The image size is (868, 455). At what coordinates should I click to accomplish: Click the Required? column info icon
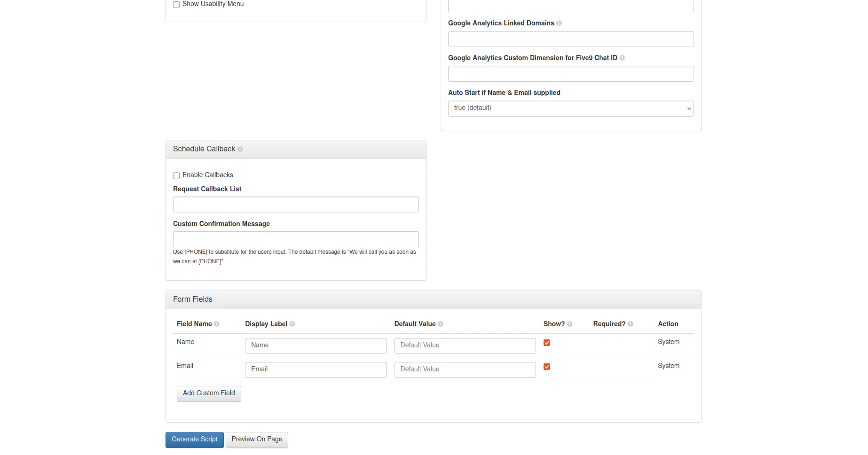coord(631,324)
